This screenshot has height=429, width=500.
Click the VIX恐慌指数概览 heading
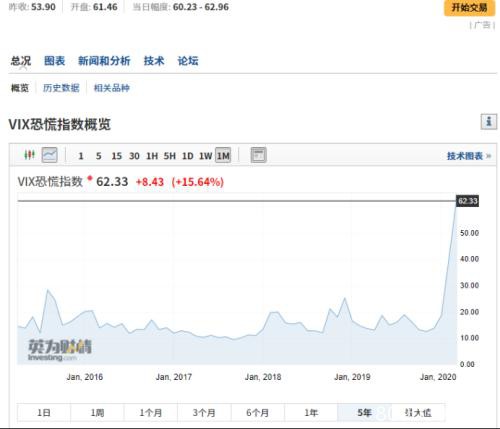click(59, 125)
